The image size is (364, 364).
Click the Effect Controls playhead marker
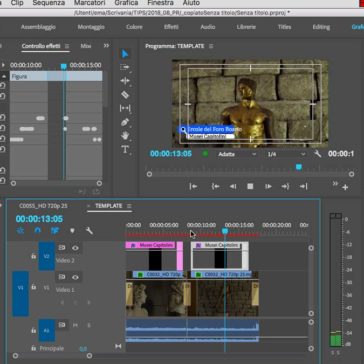click(64, 66)
